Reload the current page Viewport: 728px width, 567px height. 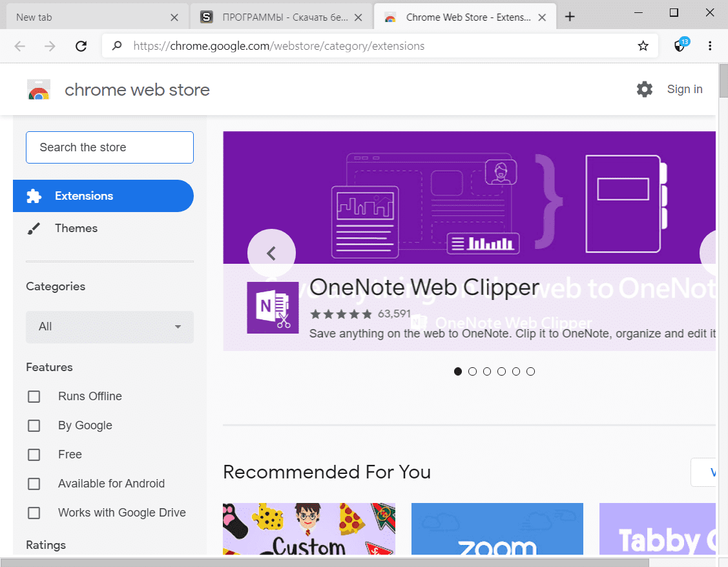point(81,46)
